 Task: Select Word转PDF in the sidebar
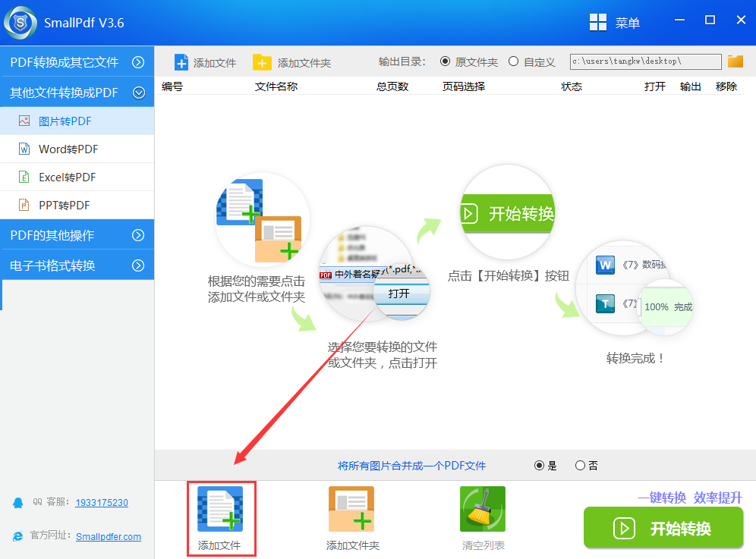[x=68, y=149]
